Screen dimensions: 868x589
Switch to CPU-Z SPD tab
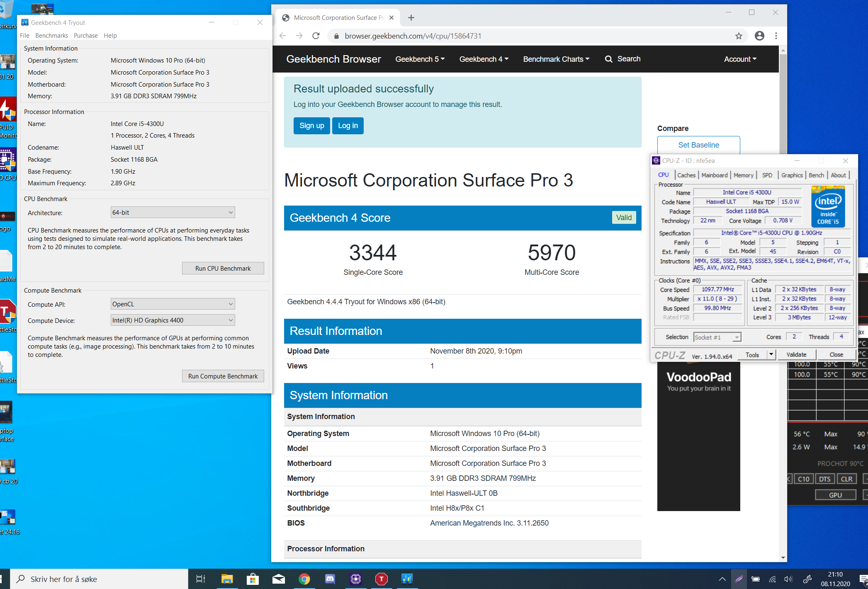coord(767,175)
